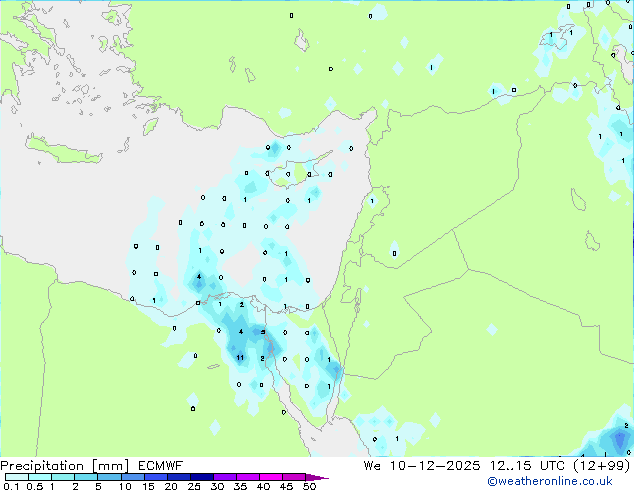Click the legend label '0.1'

tap(11, 486)
